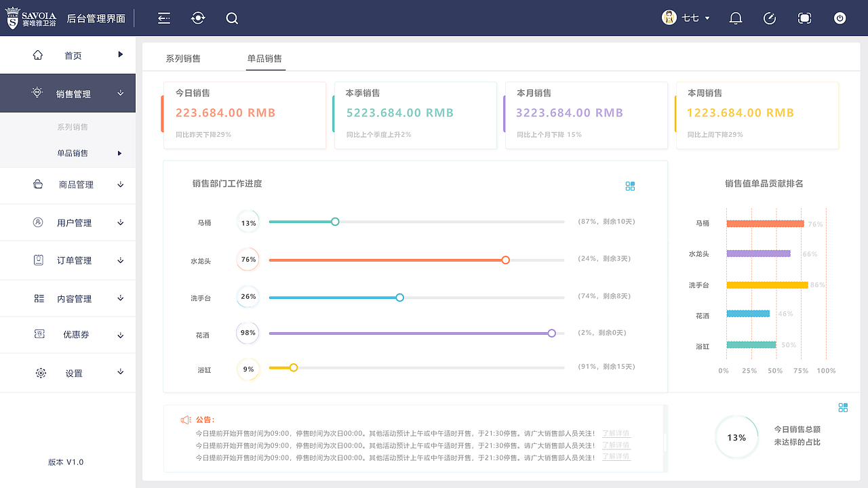Click the user avatar beside 七七
868x488 pixels.
(x=669, y=18)
